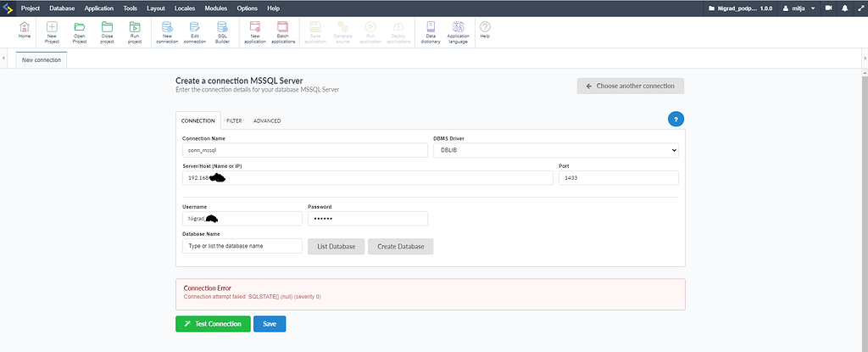Create a New Project from the toolbar
868x352 pixels.
(52, 31)
